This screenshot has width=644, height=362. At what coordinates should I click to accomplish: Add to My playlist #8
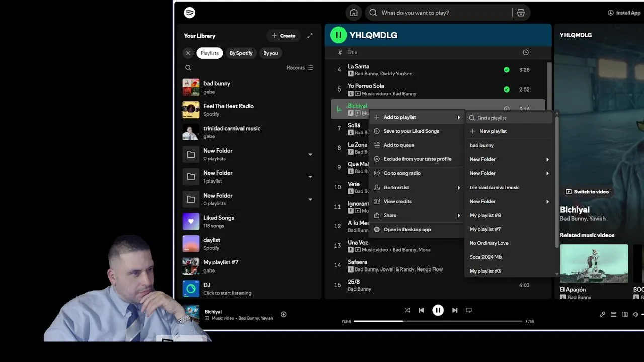509,216
